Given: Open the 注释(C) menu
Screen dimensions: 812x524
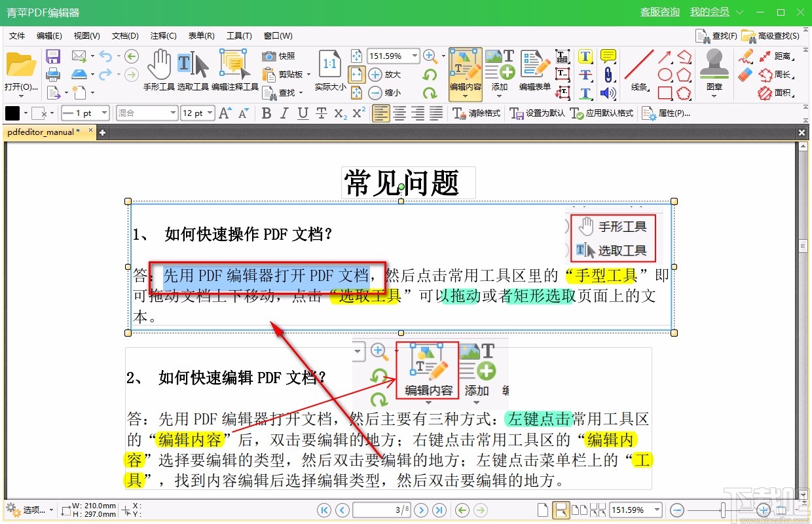Looking at the screenshot, I should coord(163,35).
